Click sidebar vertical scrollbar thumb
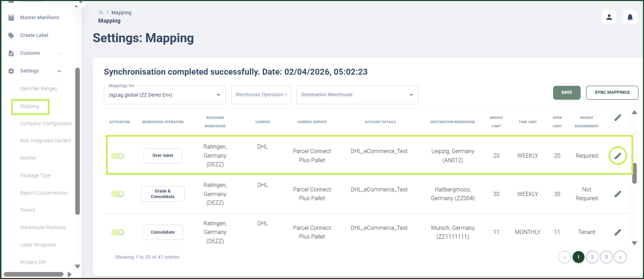The height and width of the screenshot is (279, 644). tap(77, 141)
